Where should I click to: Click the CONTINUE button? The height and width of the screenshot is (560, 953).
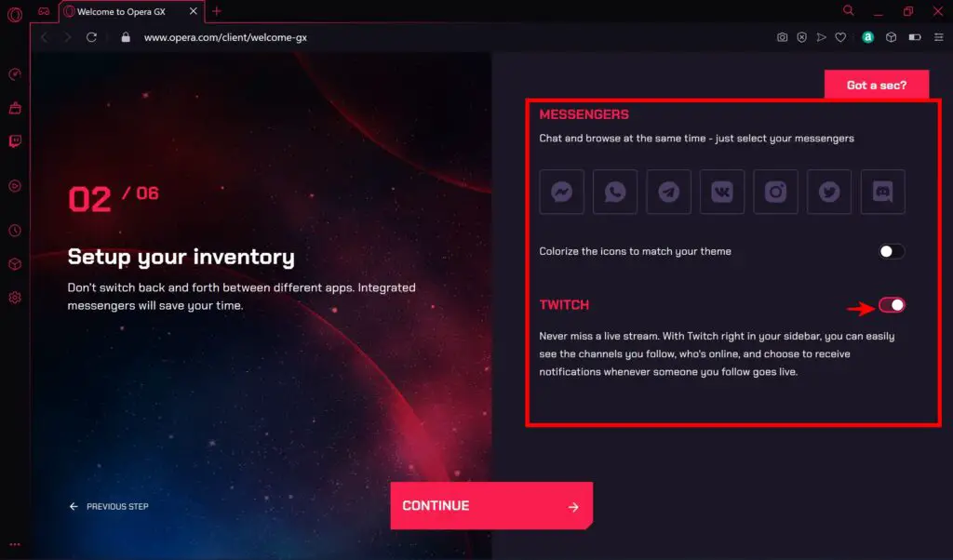click(491, 505)
